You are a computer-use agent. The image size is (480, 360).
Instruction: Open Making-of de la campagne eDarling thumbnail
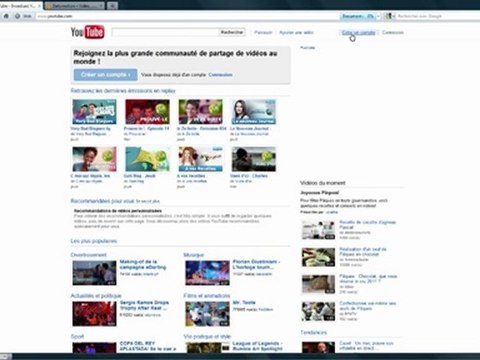coord(94,273)
